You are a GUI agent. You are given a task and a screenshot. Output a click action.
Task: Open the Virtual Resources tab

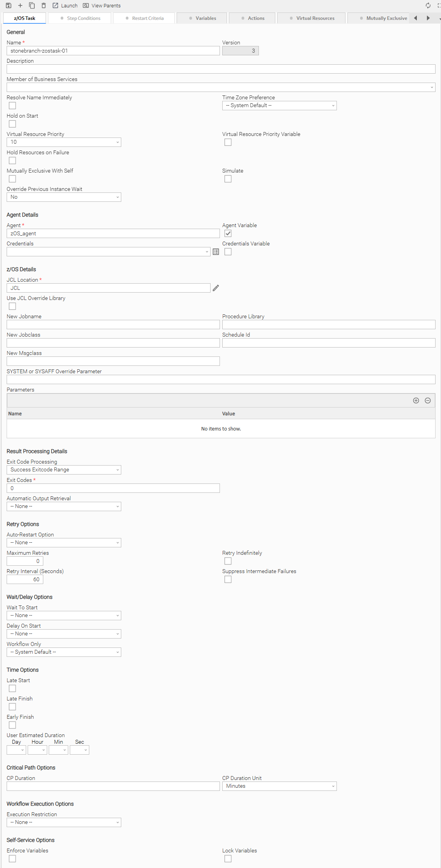click(x=312, y=18)
